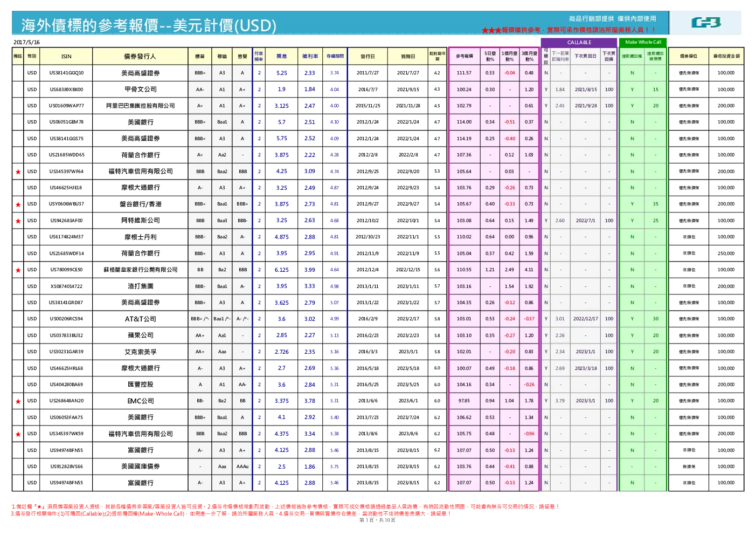Select the 票息 column header
Screen dimensions: 756x535
pos(282,56)
